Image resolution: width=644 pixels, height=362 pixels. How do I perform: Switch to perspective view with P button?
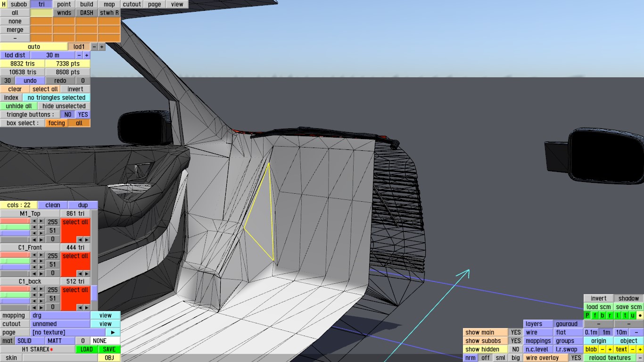[587, 315]
